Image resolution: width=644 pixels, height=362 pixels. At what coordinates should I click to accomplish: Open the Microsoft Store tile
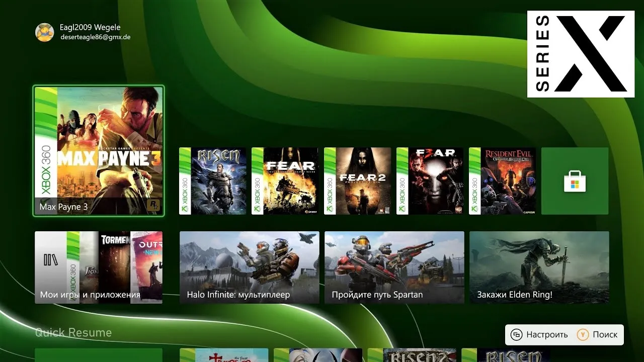(x=575, y=181)
